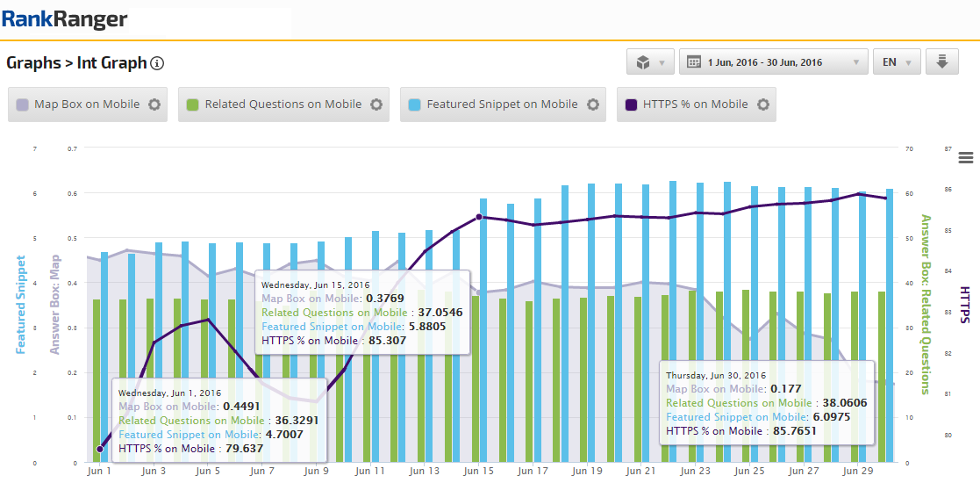Screen dimensions: 980x483
Task: Open settings gear for Map Box on Mobile
Action: click(154, 105)
